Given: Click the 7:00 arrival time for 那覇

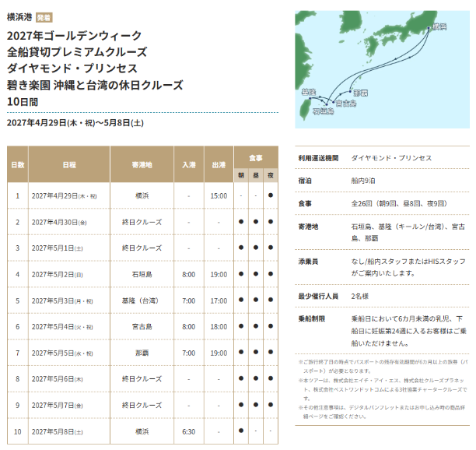Looking at the screenshot, I should (189, 353).
